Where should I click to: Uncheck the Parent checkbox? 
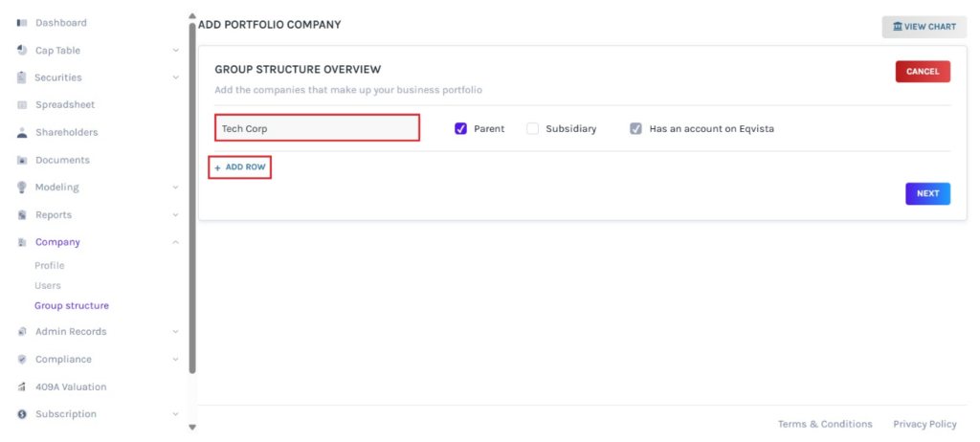pos(460,128)
